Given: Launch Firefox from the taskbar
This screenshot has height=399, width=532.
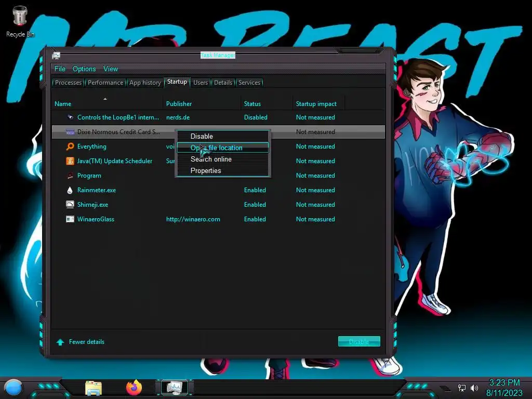Looking at the screenshot, I should point(134,388).
